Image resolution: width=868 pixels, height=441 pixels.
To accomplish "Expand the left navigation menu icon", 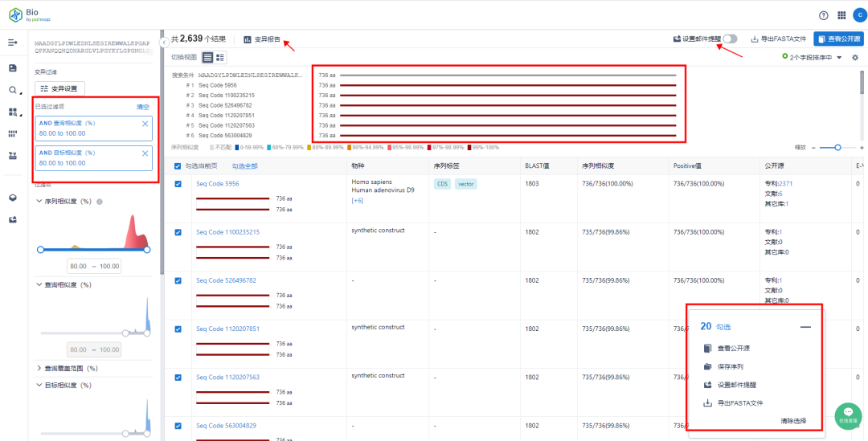I will click(13, 43).
